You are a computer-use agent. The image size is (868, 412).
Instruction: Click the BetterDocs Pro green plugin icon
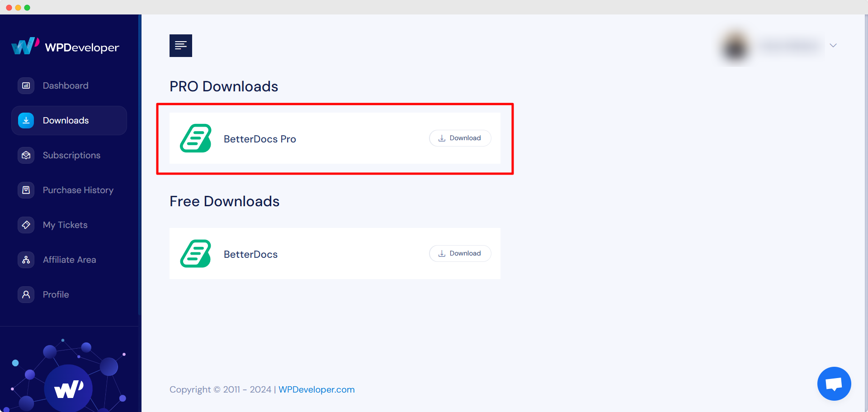[x=195, y=138]
